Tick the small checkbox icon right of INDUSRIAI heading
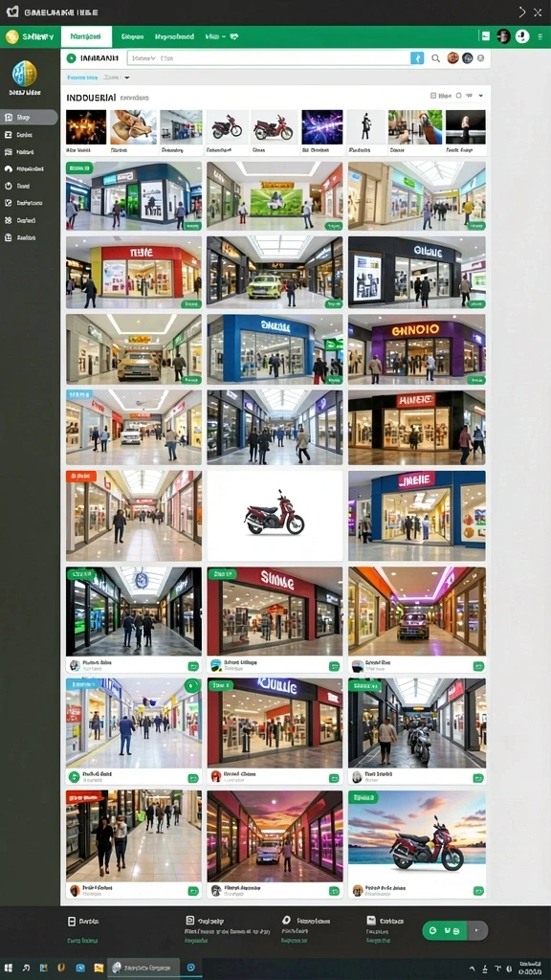Screen dimensions: 551x980 tap(433, 96)
